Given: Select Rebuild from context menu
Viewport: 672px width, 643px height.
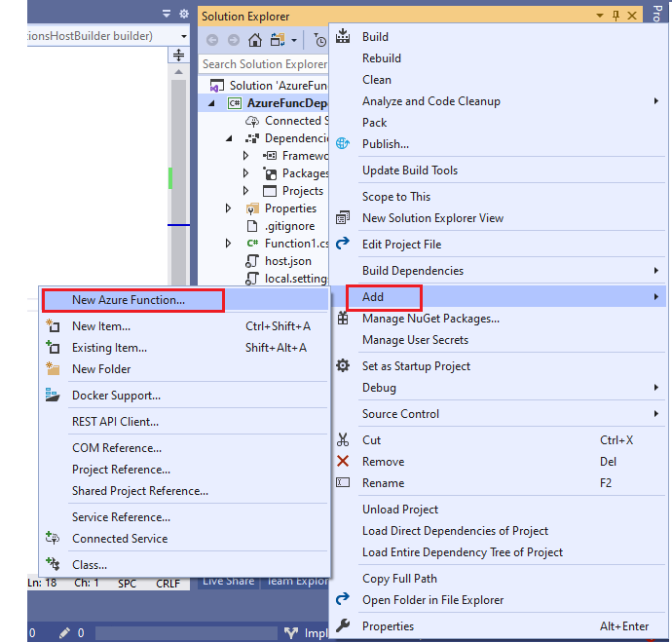Looking at the screenshot, I should click(499, 57).
